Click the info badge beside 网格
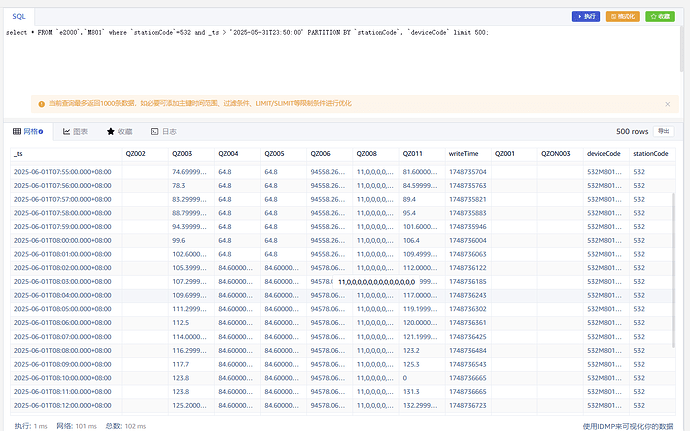Image resolution: width=690 pixels, height=431 pixels. coord(41,131)
